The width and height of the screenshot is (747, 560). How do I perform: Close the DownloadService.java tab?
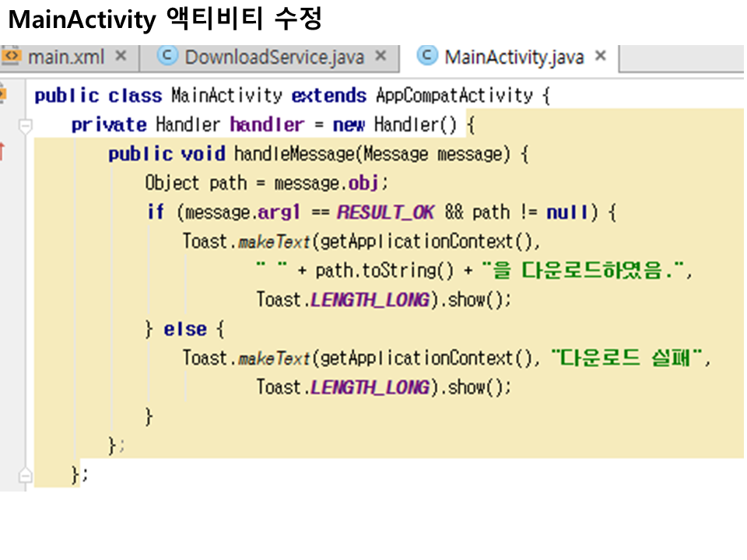click(x=380, y=56)
